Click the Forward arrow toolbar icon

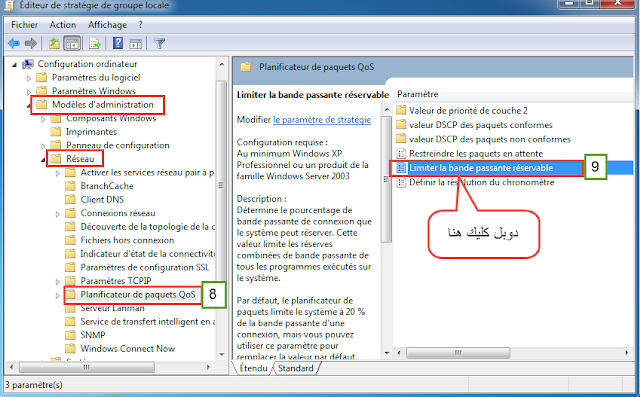31,43
